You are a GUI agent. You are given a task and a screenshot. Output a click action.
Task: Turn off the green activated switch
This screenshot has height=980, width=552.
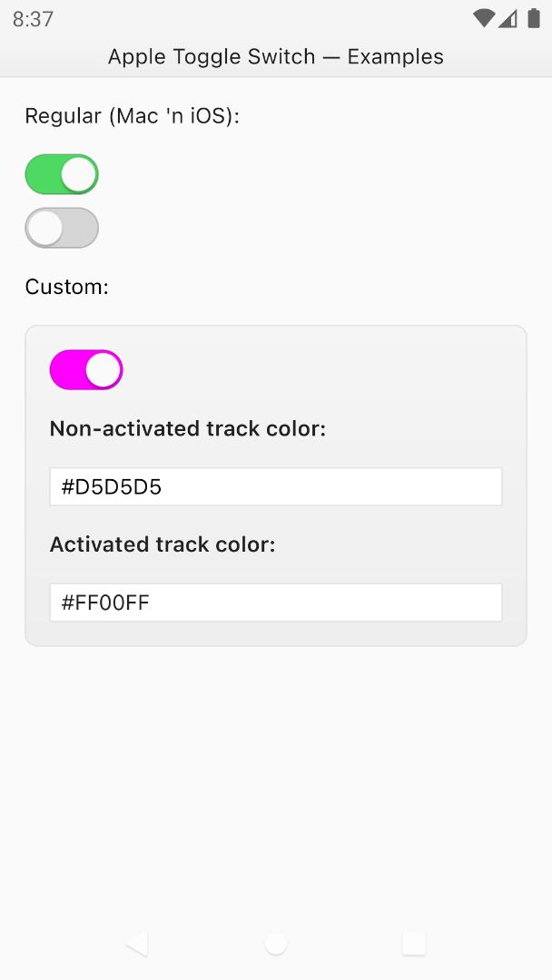click(x=61, y=173)
